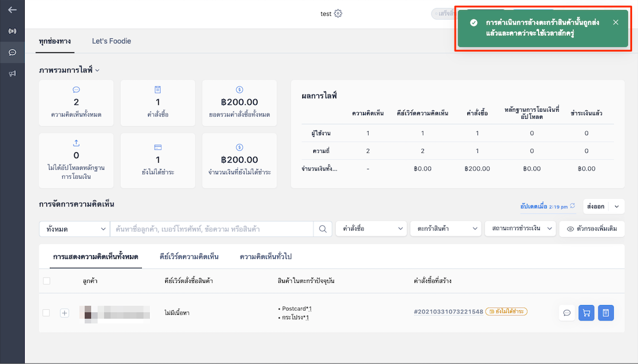Collapse ภาพรวมการไลฟ์ section chevron
Screen dimensions: 638x364
[x=97, y=71]
